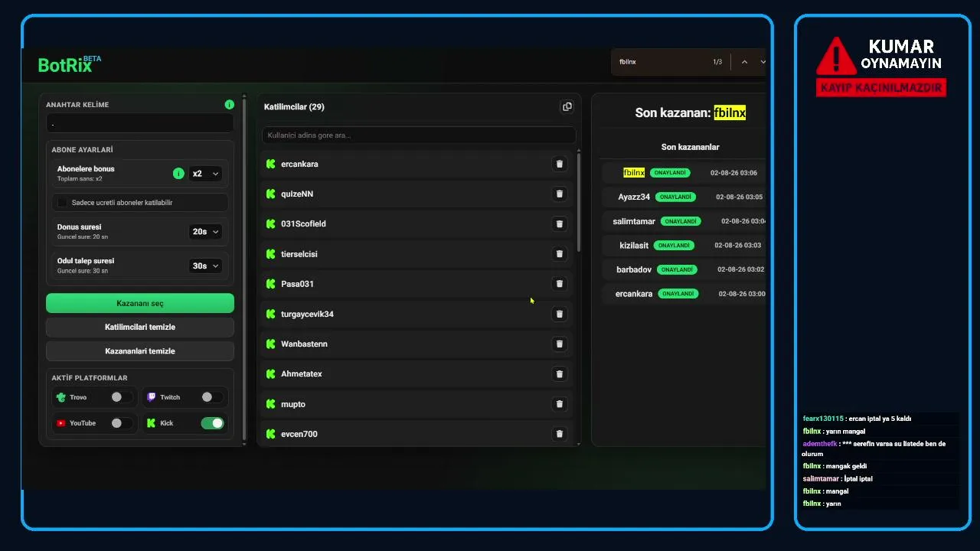Viewport: 980px width, 551px height.
Task: Delete quizeNN from participants list
Action: 559,194
